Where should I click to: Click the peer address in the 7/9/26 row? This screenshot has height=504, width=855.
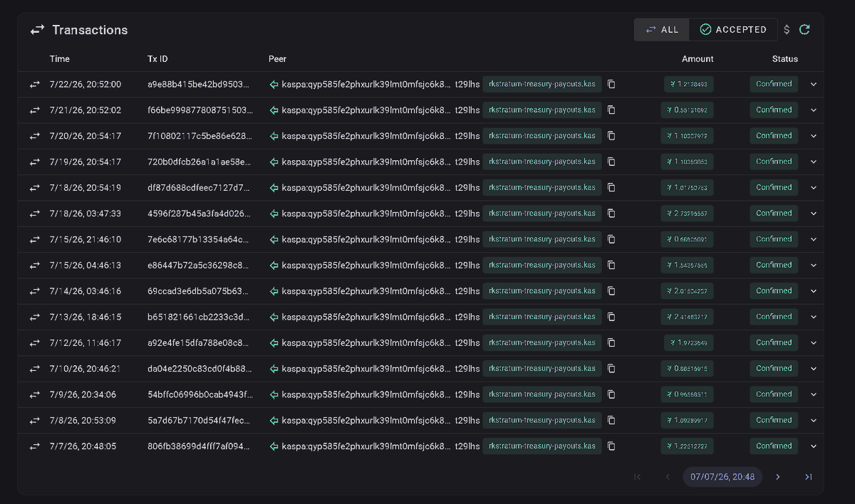click(380, 394)
